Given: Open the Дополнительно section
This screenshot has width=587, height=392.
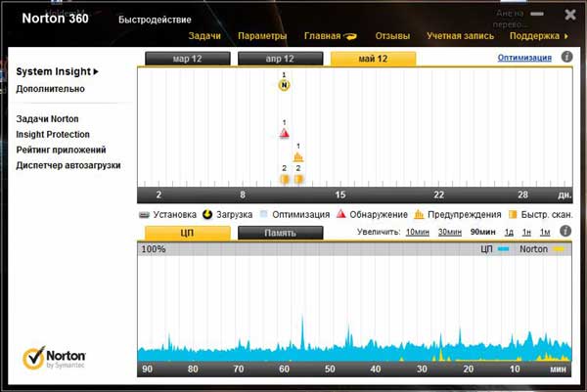Looking at the screenshot, I should coord(50,89).
